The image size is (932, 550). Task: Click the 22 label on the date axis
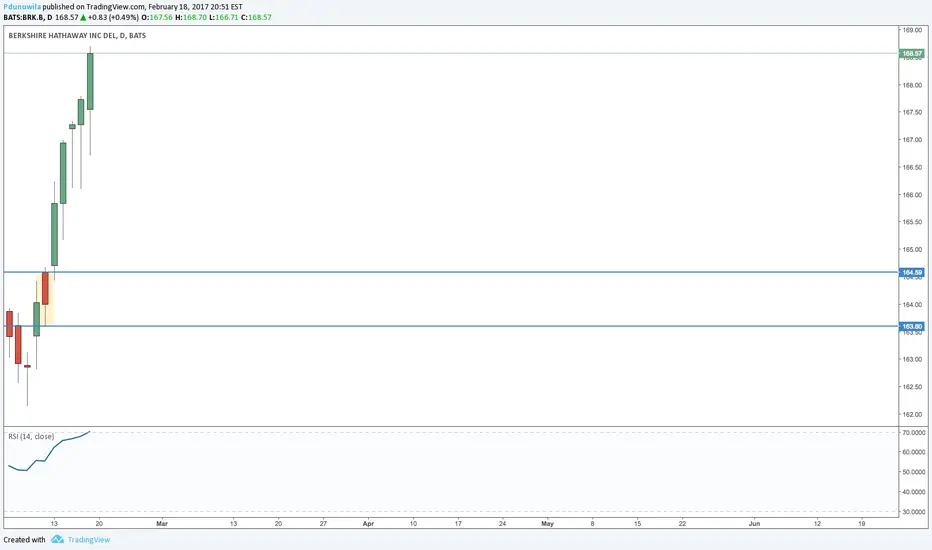682,524
